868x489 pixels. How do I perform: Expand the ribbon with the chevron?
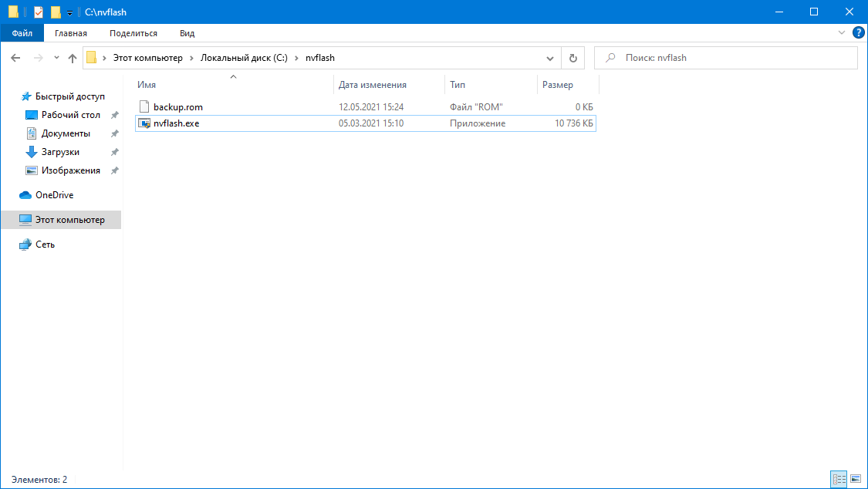tap(842, 33)
